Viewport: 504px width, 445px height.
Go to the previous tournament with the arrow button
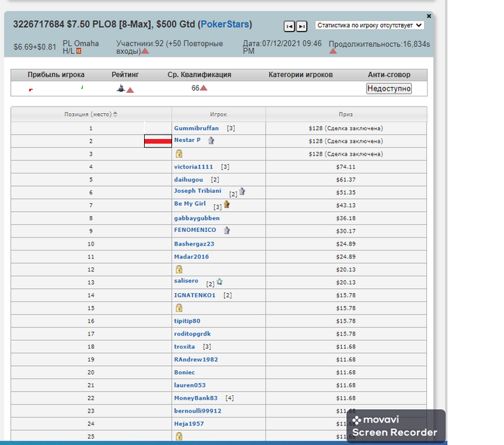pos(289,27)
